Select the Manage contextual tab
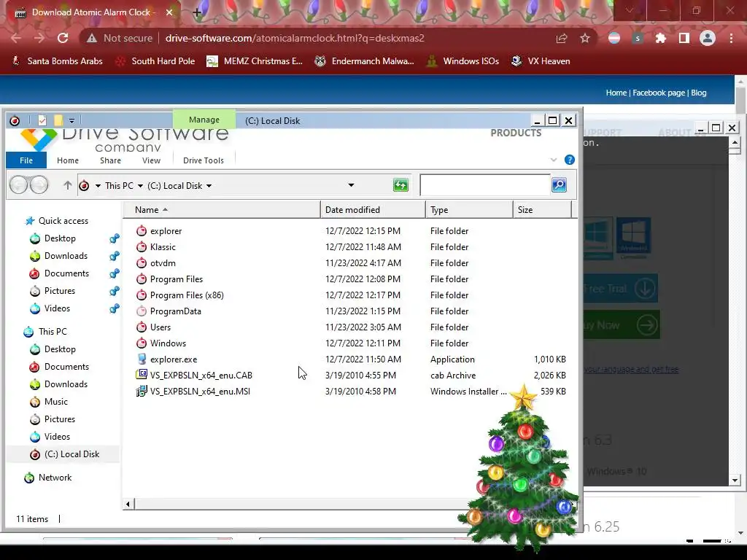This screenshot has height=560, width=747. [x=204, y=120]
